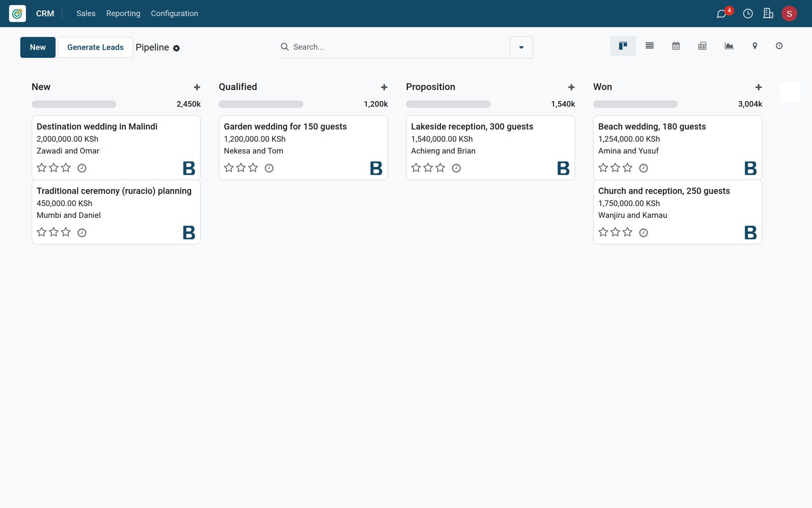
Task: Focus the Search input field
Action: [399, 47]
